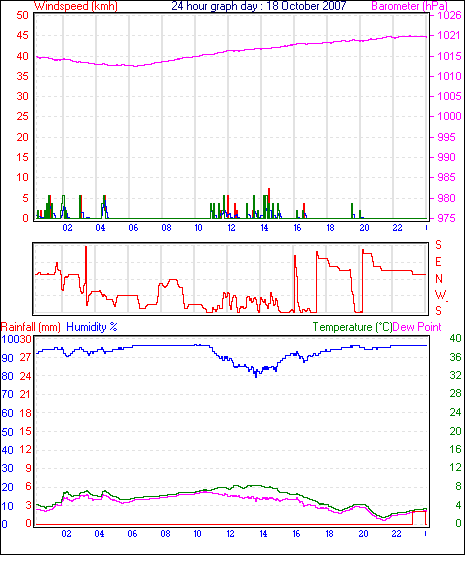Click the Dew Point legend label
The height and width of the screenshot is (563, 466).
coord(417,327)
